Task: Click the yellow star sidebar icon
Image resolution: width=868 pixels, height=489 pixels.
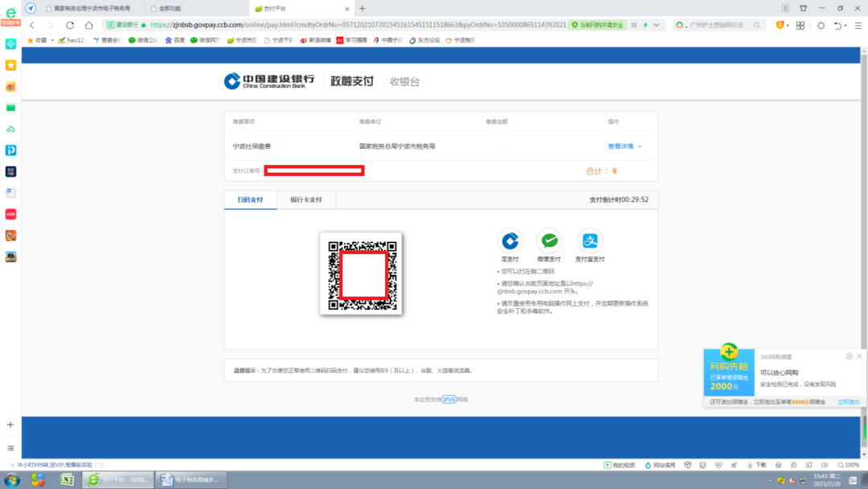Action: 10,65
